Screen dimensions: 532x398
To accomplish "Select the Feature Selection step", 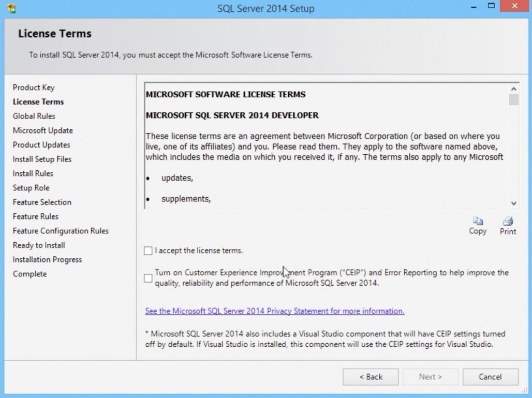I will pos(42,202).
